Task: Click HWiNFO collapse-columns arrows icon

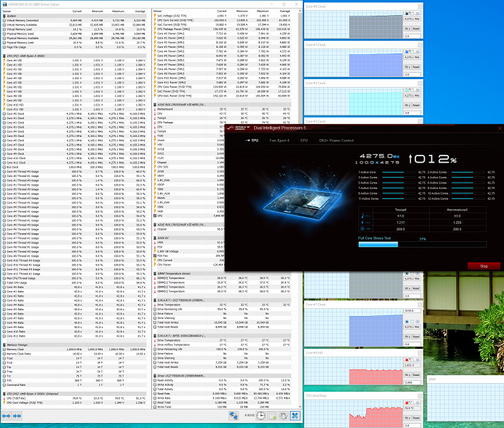Action: pyautogui.click(x=17, y=416)
